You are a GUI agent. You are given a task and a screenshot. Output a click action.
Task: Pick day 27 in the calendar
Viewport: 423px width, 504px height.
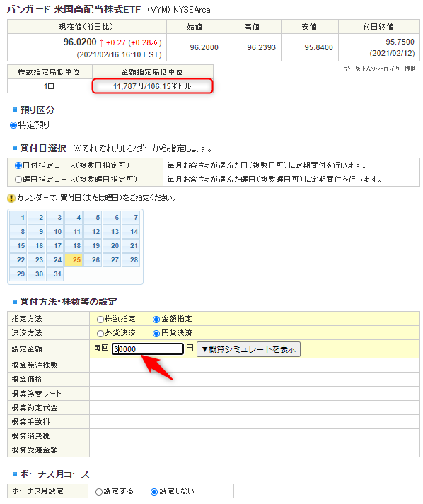[x=112, y=260]
